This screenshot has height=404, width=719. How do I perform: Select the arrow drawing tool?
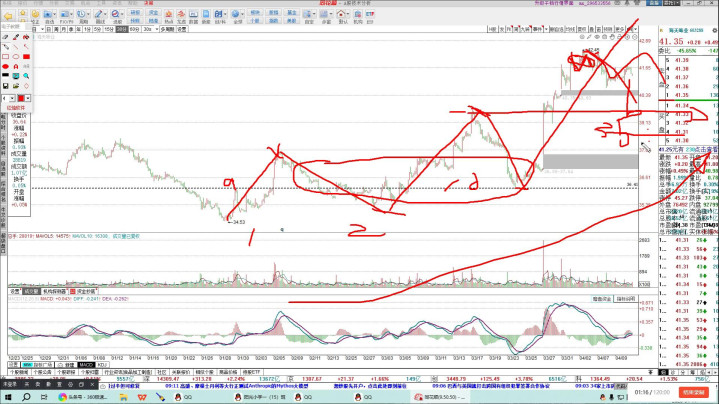coord(26,47)
